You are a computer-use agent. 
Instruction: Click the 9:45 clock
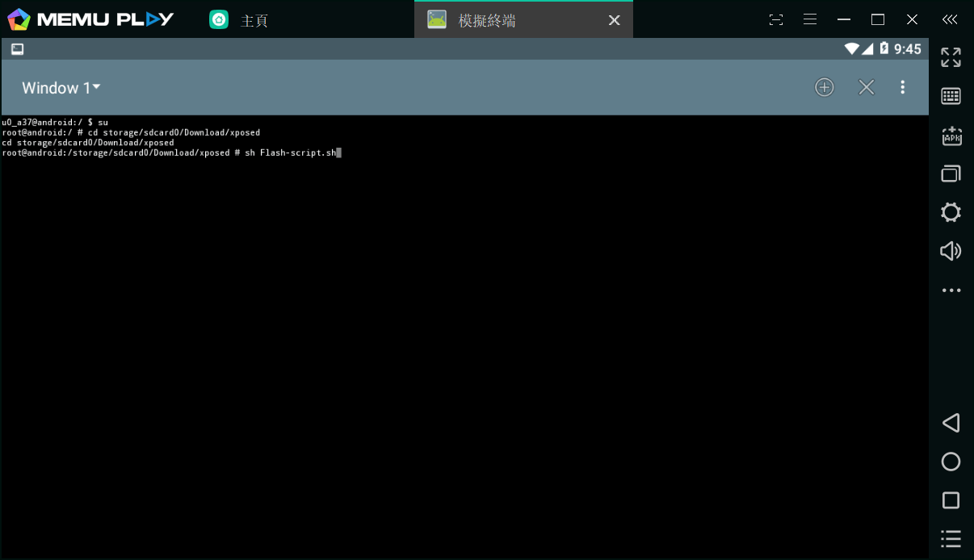(x=907, y=49)
